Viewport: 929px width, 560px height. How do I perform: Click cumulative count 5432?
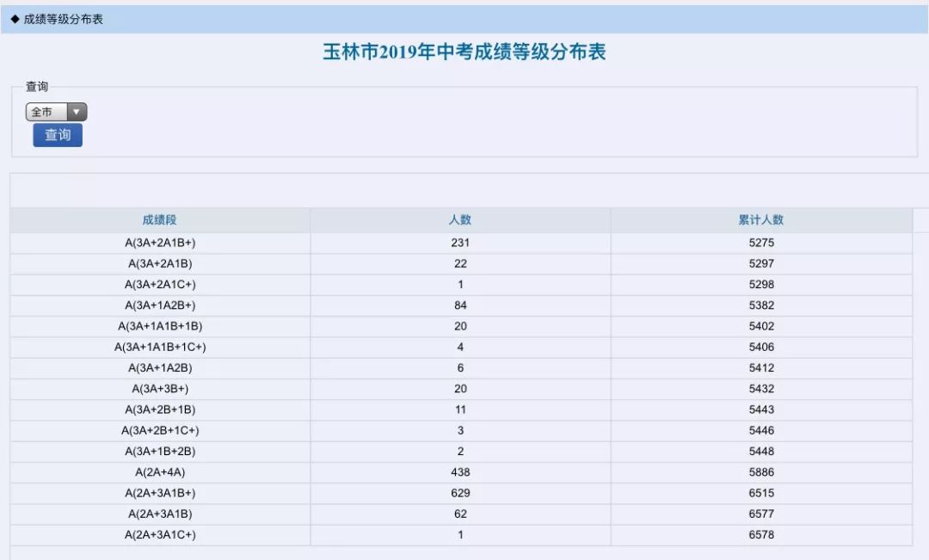click(761, 389)
